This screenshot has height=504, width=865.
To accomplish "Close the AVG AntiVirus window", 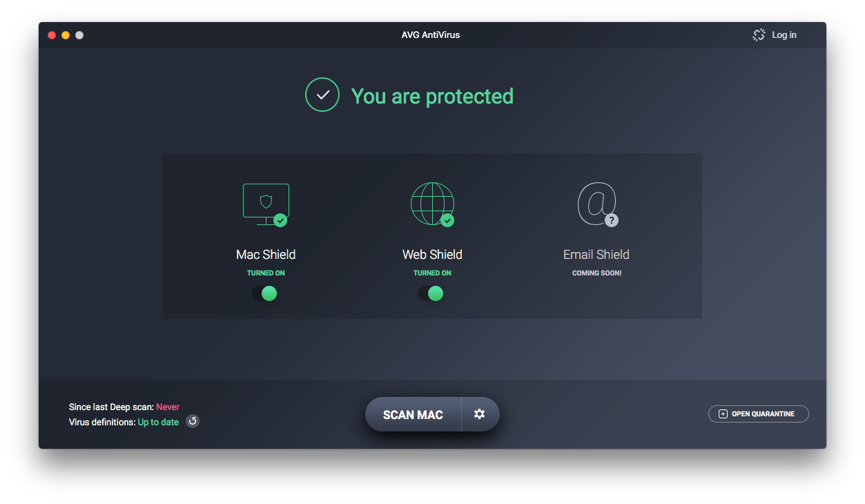I will pos(52,35).
